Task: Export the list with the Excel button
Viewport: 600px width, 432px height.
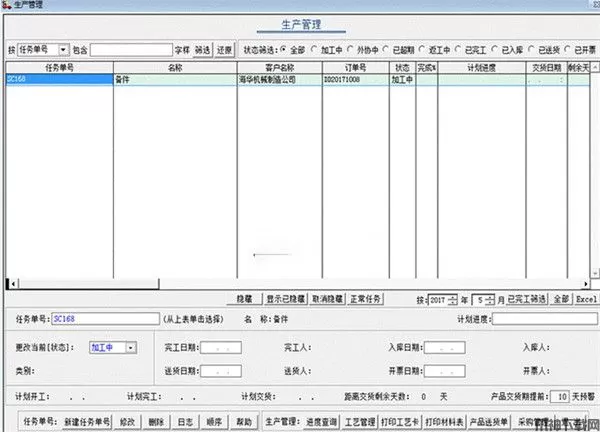Action: pyautogui.click(x=586, y=299)
